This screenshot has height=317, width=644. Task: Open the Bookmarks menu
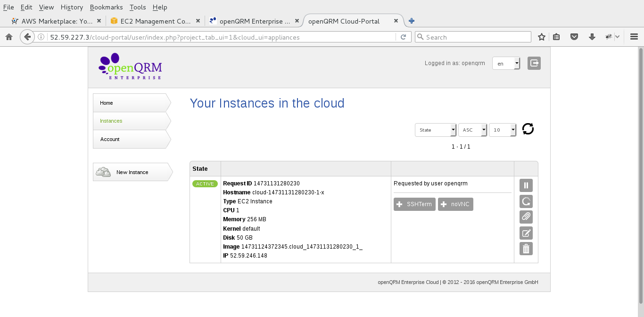point(106,7)
